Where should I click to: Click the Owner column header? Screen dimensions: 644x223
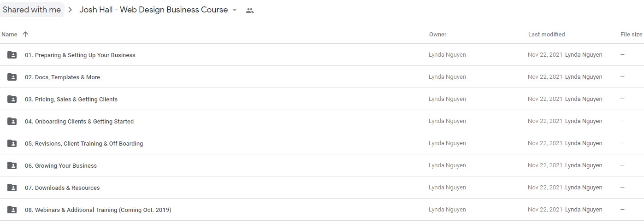tap(437, 34)
